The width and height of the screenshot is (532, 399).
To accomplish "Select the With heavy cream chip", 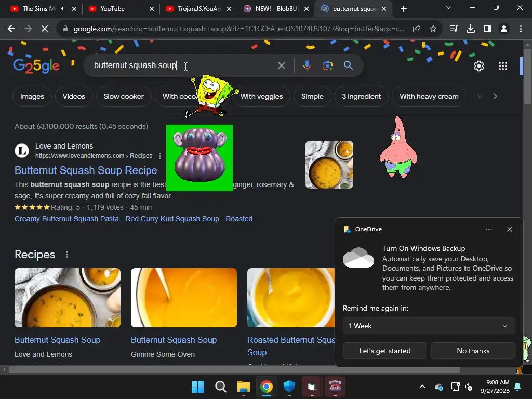I will (429, 96).
